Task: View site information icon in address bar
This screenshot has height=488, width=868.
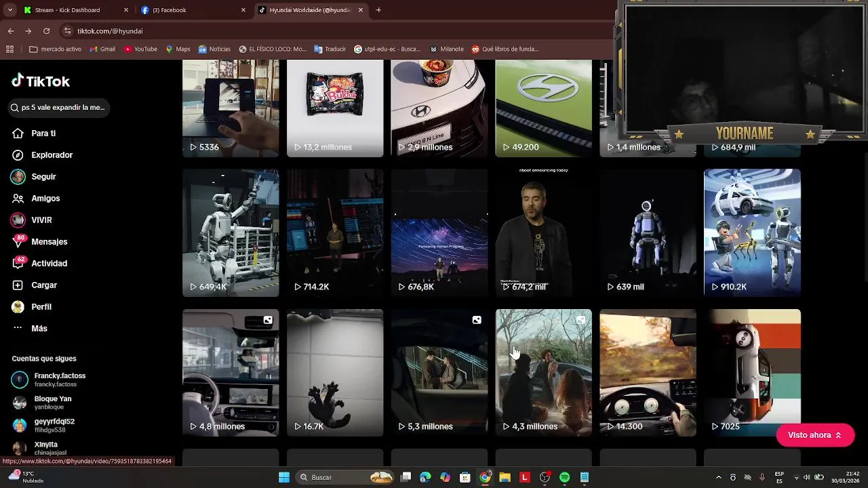Action: point(66,31)
